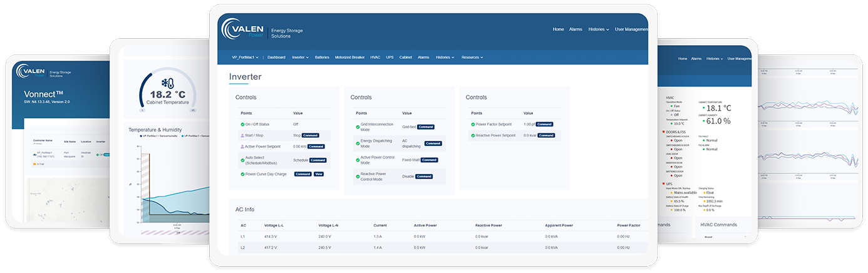
Task: Click green check icon beside Power Factor Setpoint
Action: click(473, 124)
